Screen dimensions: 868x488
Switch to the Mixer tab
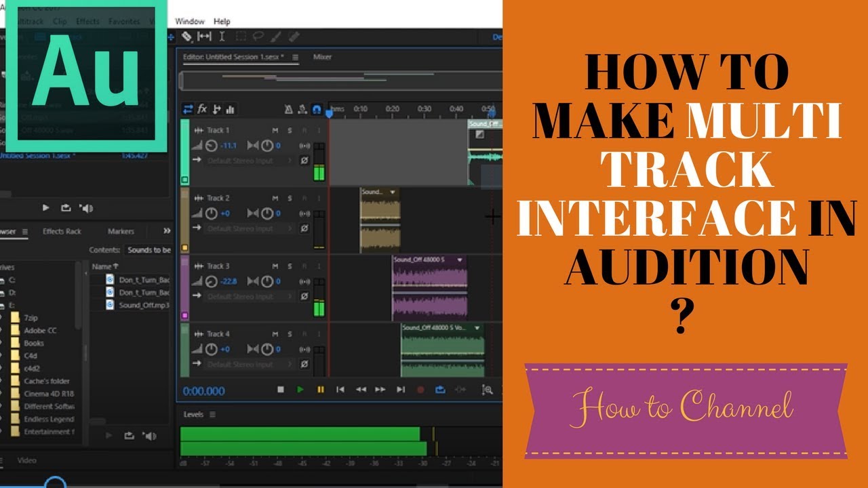322,57
